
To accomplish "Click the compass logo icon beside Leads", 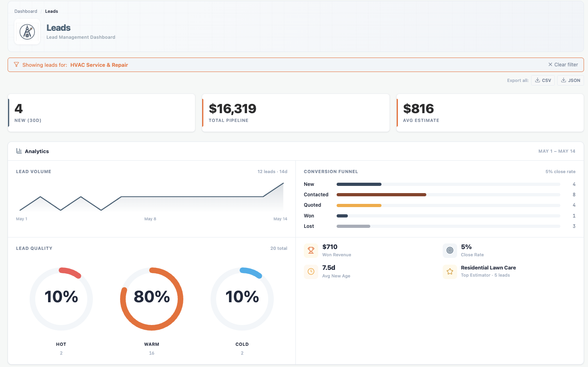I will pyautogui.click(x=27, y=32).
